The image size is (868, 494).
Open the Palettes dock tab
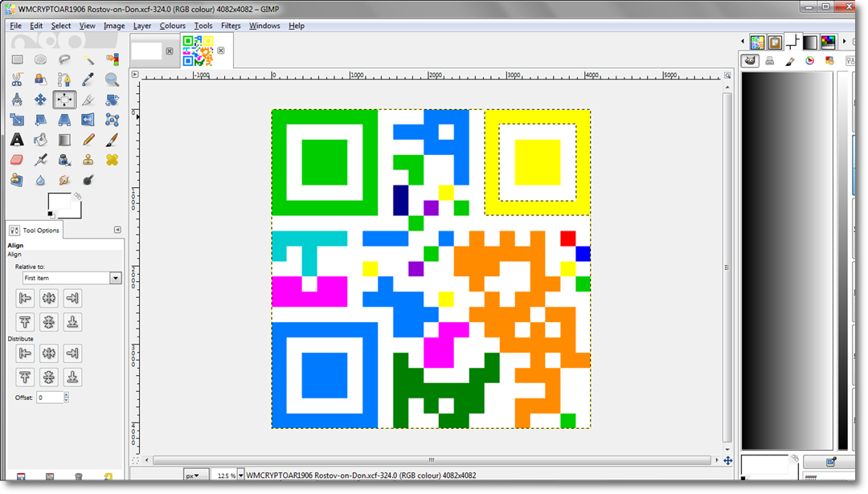point(828,42)
